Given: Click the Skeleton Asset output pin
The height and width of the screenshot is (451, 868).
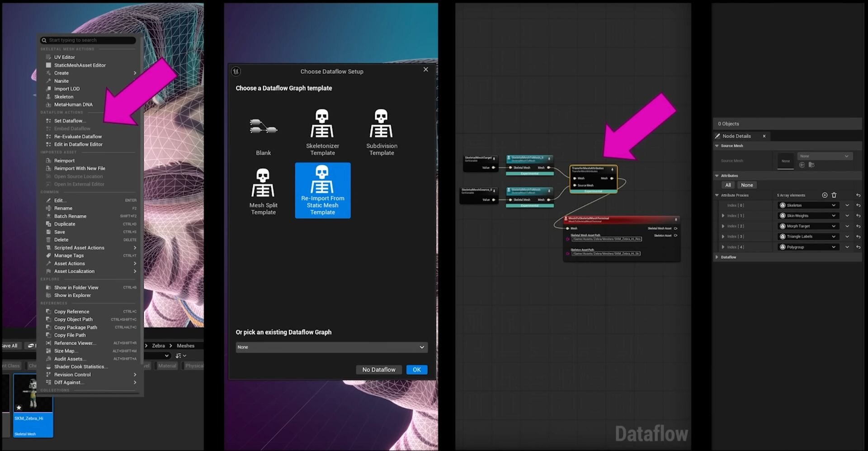Looking at the screenshot, I should [x=676, y=236].
